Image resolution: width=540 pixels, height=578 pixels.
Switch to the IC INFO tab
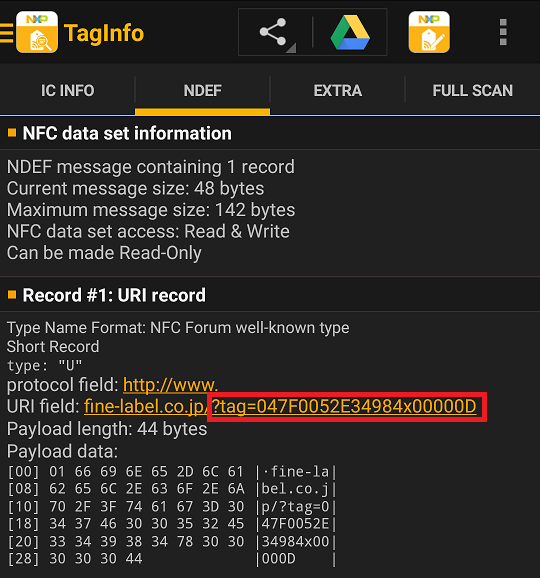click(x=67, y=90)
